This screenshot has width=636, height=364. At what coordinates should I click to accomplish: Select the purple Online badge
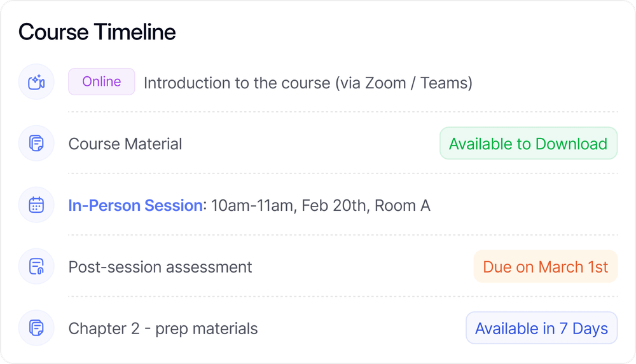[102, 82]
